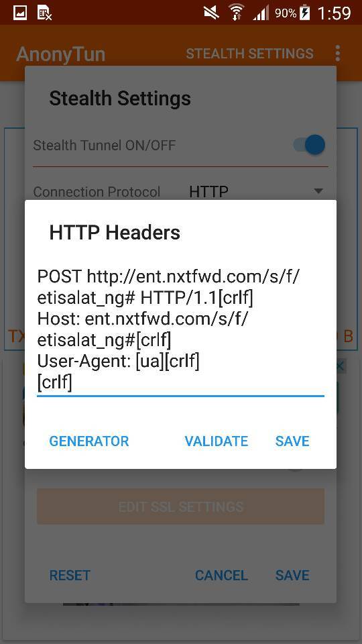
Task: Tap the Wi-Fi status icon
Action: (x=235, y=13)
